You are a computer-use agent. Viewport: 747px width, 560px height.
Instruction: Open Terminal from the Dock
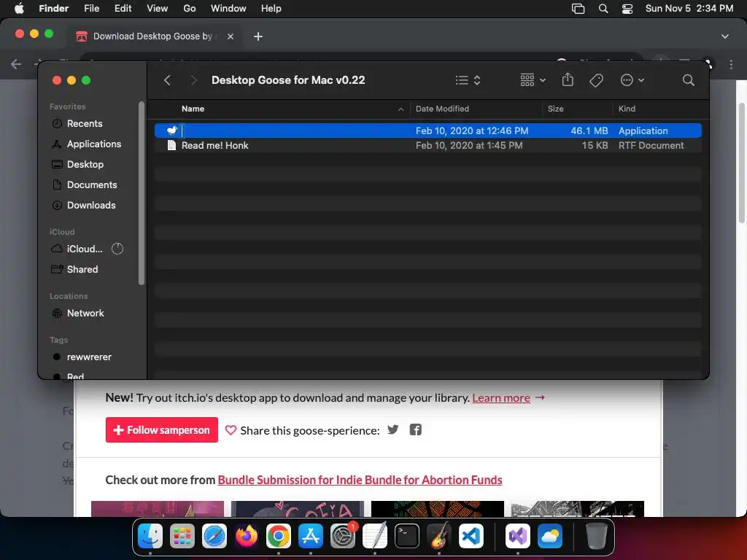[x=407, y=536]
